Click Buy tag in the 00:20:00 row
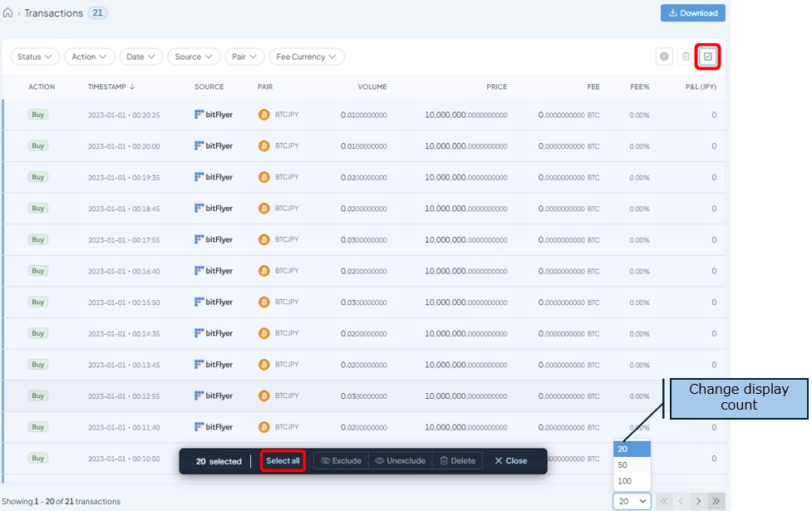The image size is (812, 511). (37, 145)
